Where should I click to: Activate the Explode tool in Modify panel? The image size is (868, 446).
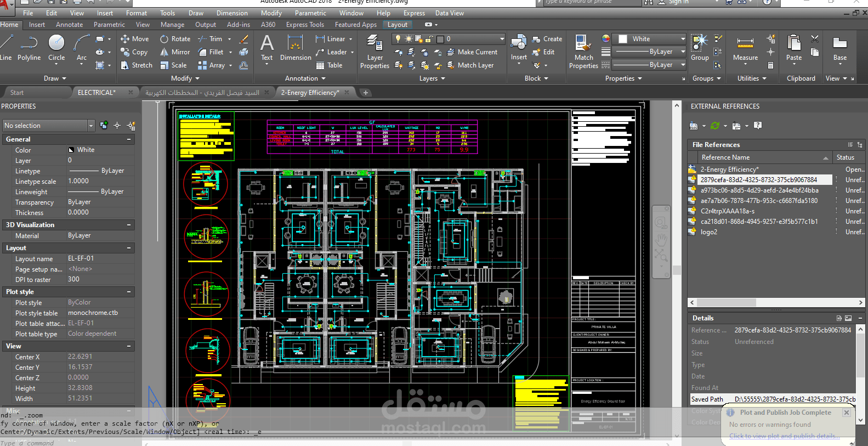point(244,52)
